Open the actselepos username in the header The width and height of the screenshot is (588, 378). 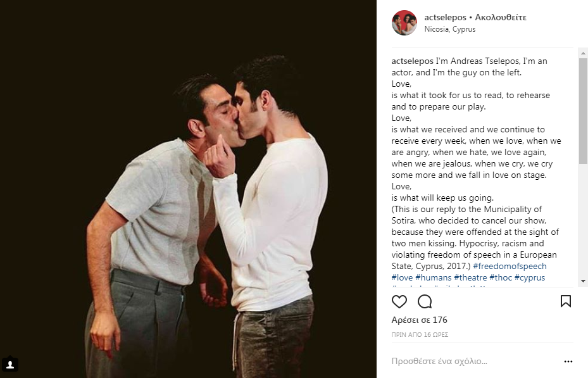[446, 17]
